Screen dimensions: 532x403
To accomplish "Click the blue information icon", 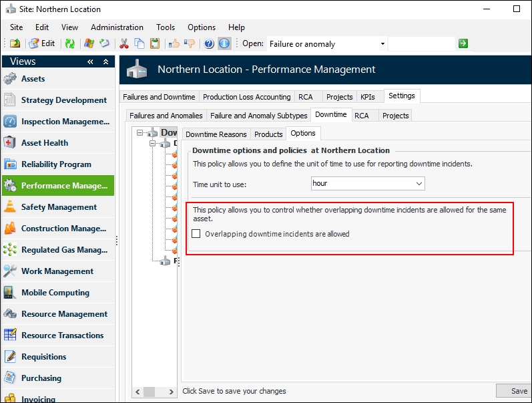I will 224,43.
